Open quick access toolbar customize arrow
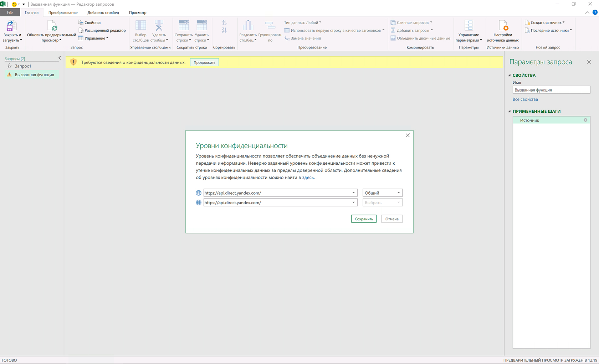This screenshot has height=364, width=599. tap(24, 4)
